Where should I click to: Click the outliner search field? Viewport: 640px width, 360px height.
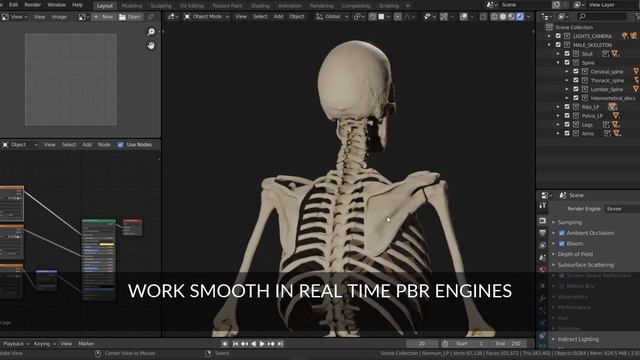pyautogui.click(x=602, y=17)
